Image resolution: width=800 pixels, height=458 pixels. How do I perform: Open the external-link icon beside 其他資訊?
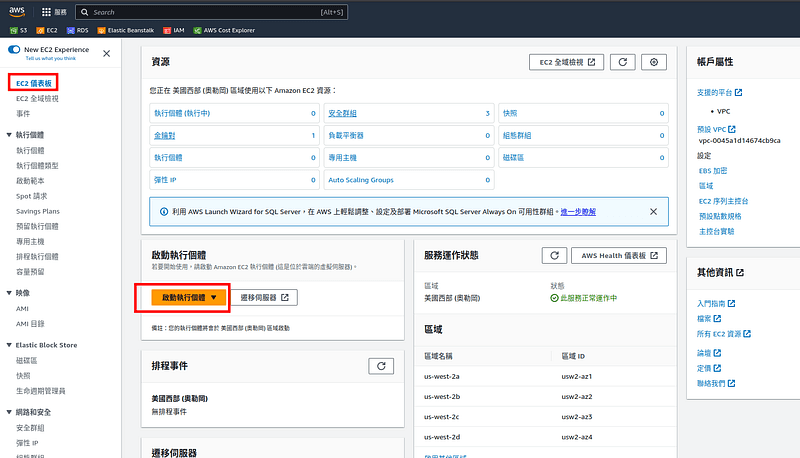[x=740, y=272]
